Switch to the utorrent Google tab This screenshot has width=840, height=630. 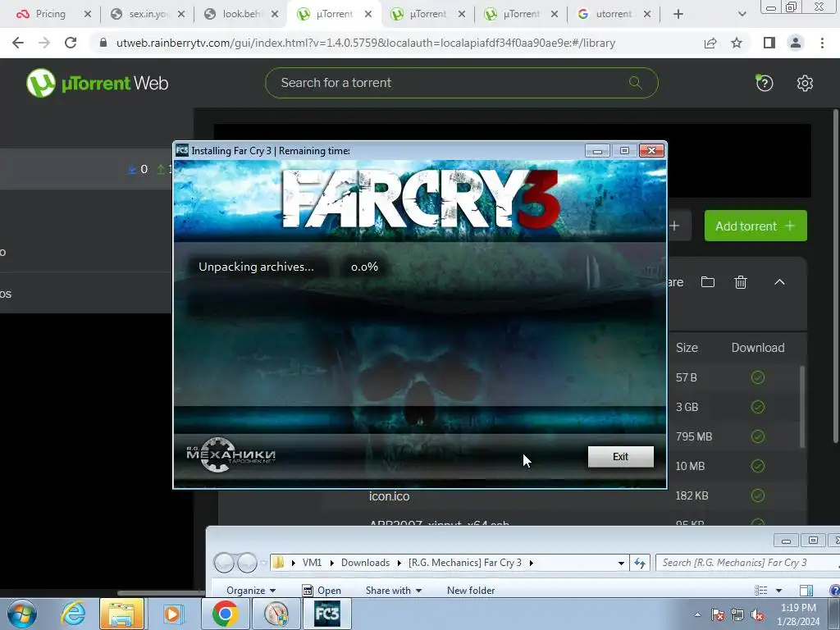(x=612, y=14)
